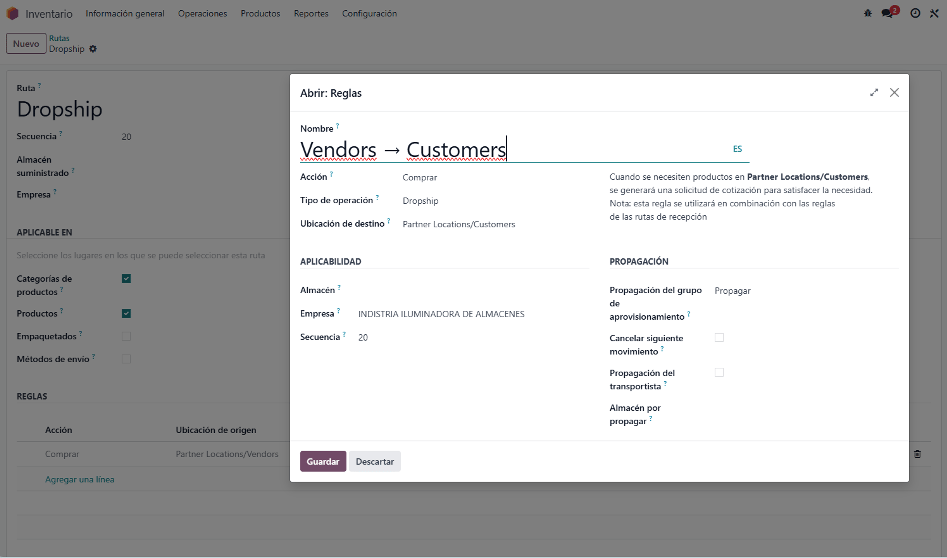
Task: Delete the rule row with trash icon
Action: coord(917,454)
